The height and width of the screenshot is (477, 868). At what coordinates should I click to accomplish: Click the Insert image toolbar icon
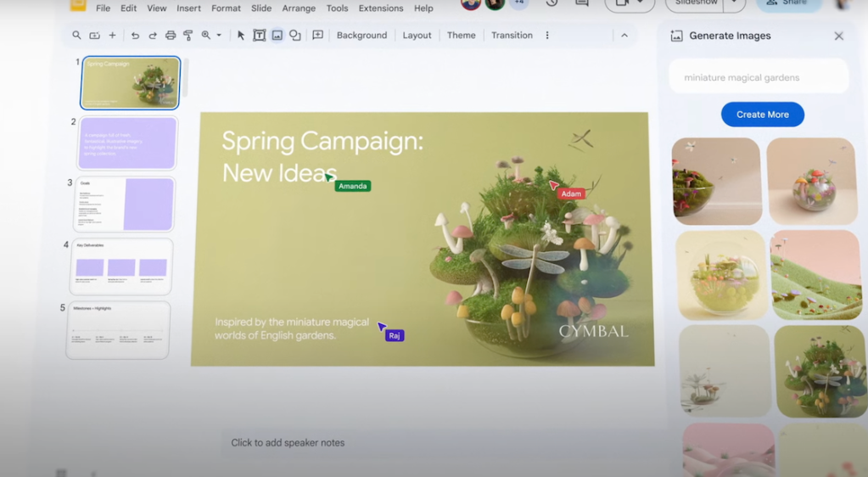click(x=277, y=36)
